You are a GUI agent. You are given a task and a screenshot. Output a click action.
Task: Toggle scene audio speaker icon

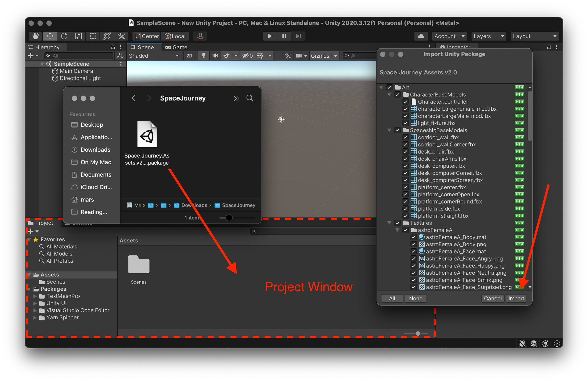pos(215,56)
